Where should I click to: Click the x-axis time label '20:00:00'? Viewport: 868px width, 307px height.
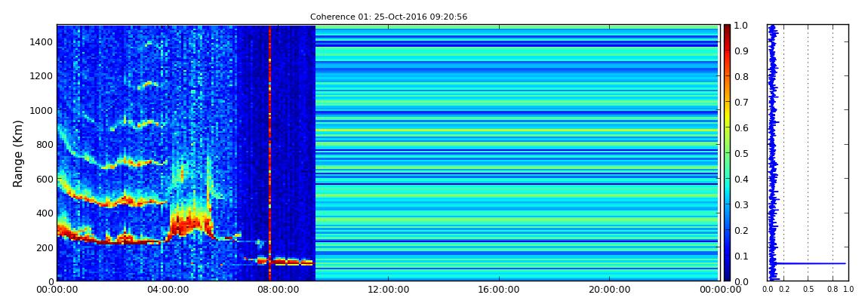pos(609,290)
